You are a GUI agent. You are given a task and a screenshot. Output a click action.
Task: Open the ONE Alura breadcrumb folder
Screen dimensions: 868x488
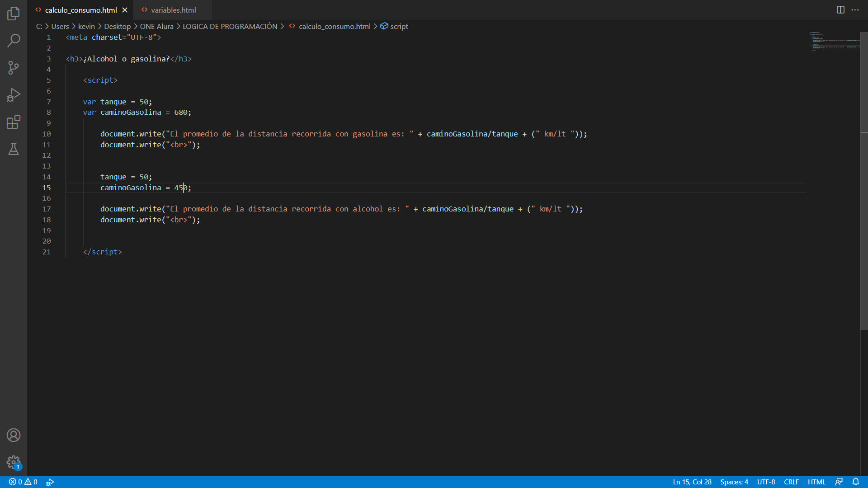(156, 26)
